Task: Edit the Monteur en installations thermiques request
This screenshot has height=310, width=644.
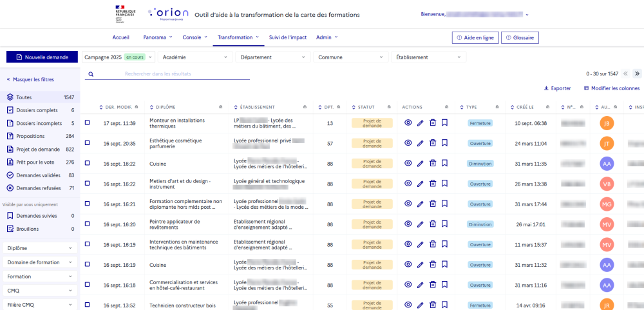Action: coord(420,123)
